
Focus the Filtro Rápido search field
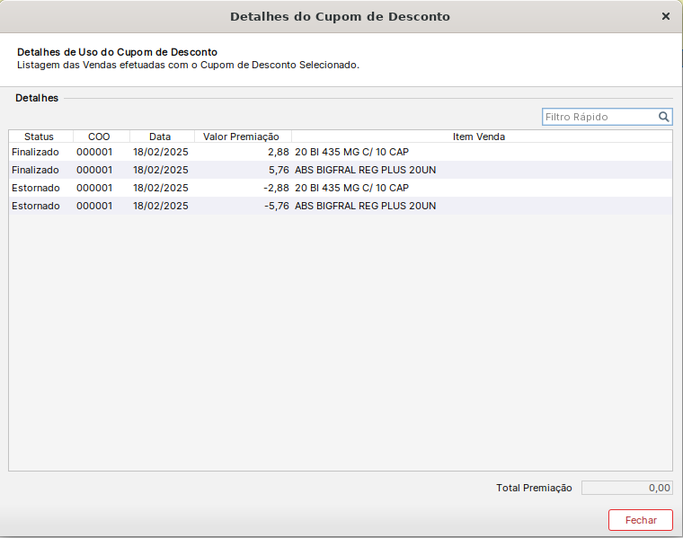(599, 117)
